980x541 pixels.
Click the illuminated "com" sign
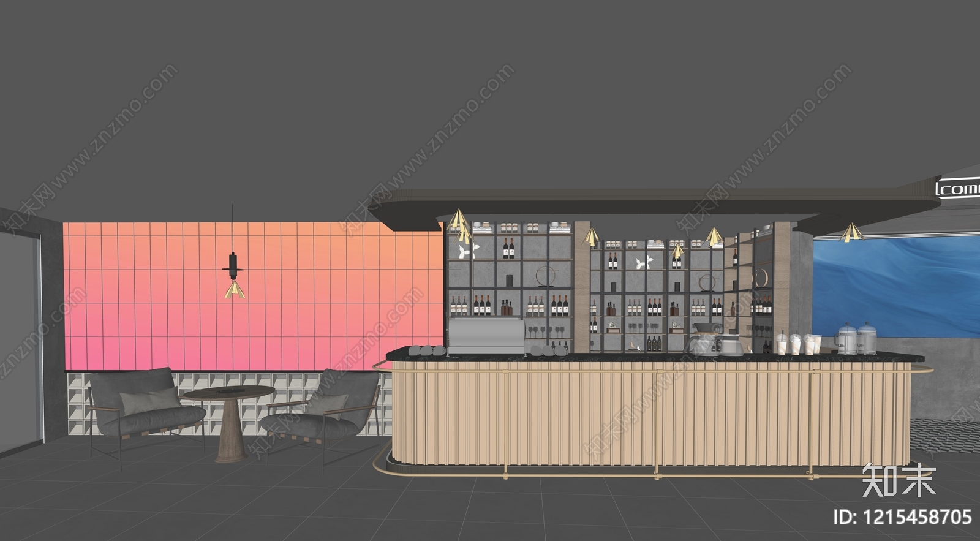click(x=958, y=189)
